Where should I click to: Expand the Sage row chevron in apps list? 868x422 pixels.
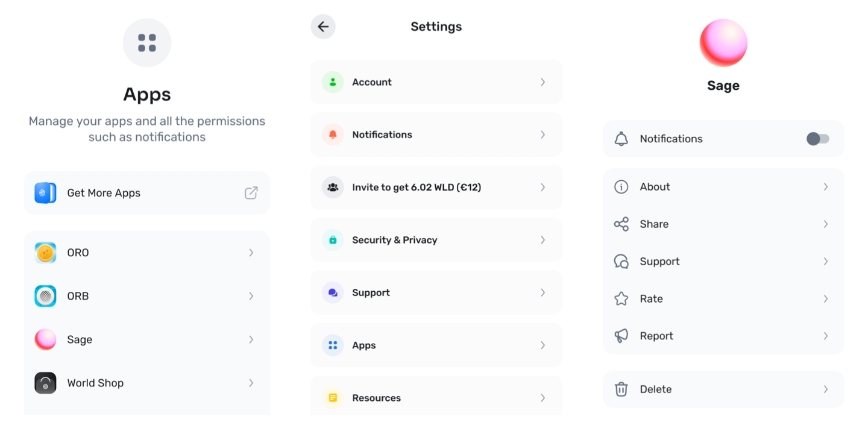click(x=251, y=339)
